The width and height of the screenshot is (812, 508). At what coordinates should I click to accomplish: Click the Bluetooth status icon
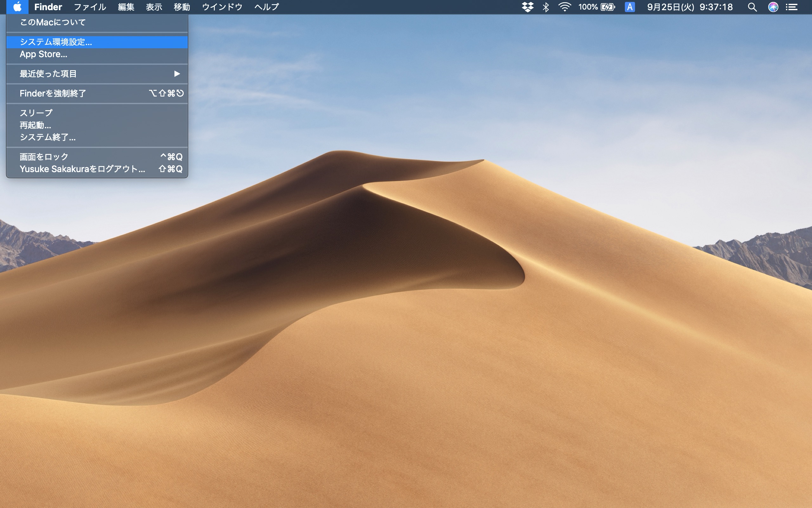(x=546, y=7)
